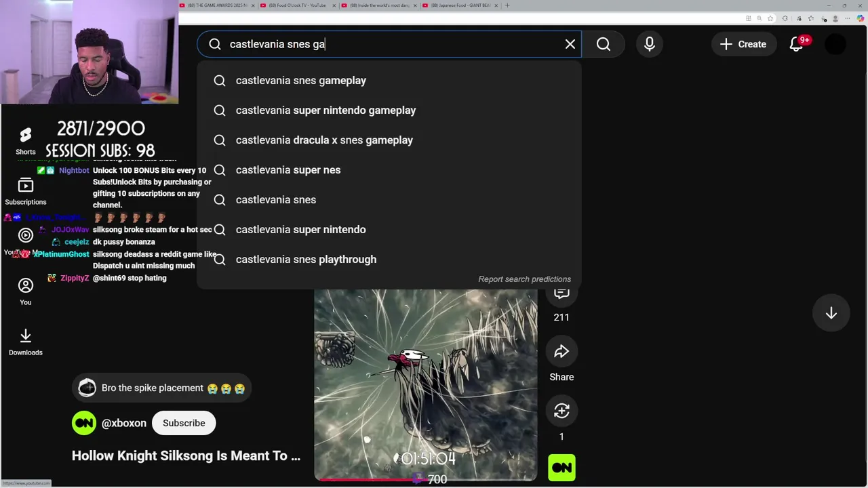Switch to "Inside the world's most dang" tab
The image size is (868, 488).
(378, 5)
